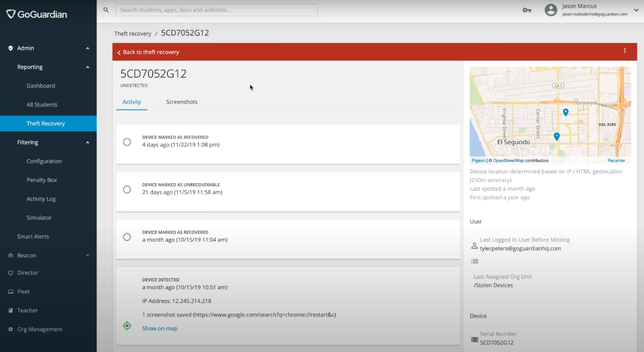The height and width of the screenshot is (352, 644).
Task: Click the list icon under User section
Action: (x=474, y=261)
